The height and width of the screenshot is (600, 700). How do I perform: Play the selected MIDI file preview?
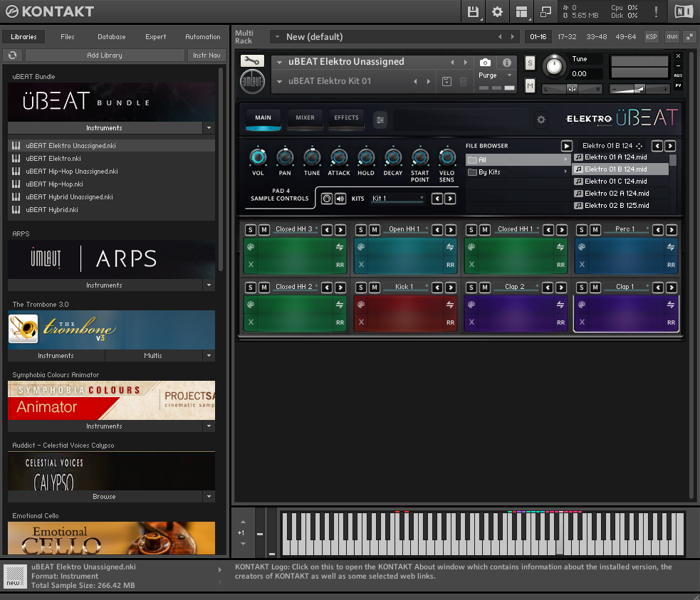(566, 146)
